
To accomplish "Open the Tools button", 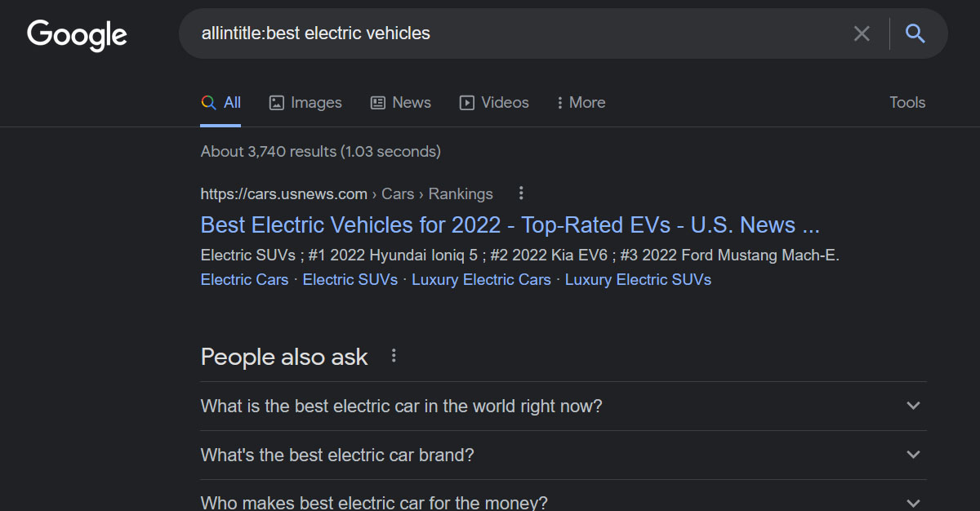I will pyautogui.click(x=907, y=103).
